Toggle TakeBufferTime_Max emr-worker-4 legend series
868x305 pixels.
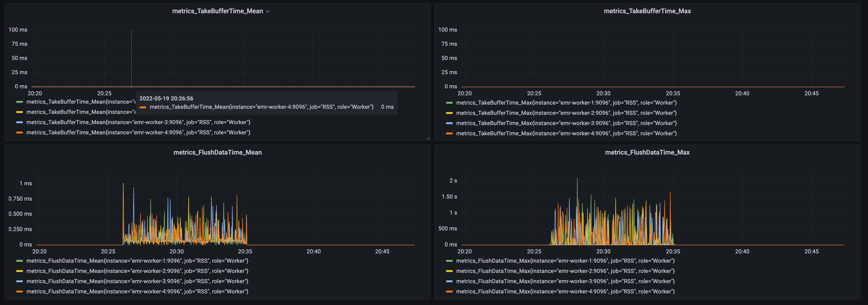point(566,134)
